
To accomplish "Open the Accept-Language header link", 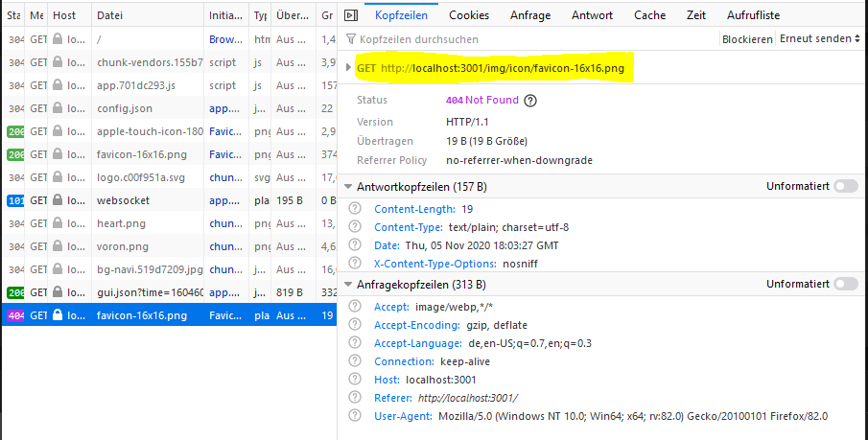I will 418,343.
